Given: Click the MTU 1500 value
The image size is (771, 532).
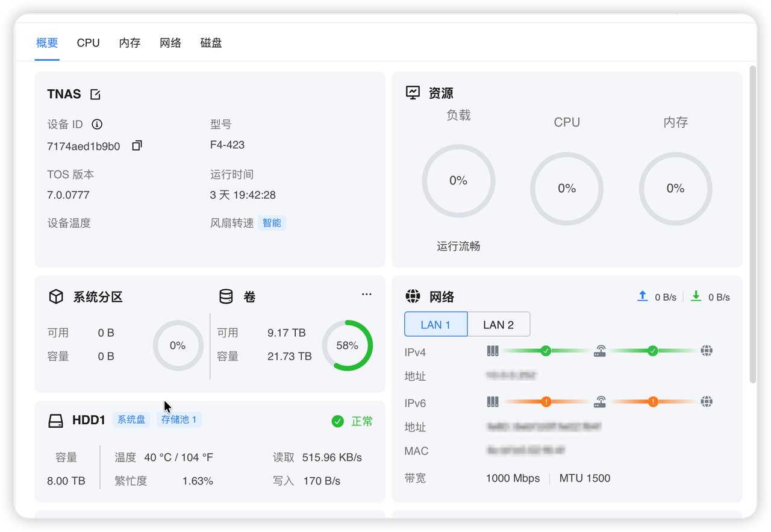Looking at the screenshot, I should (585, 478).
